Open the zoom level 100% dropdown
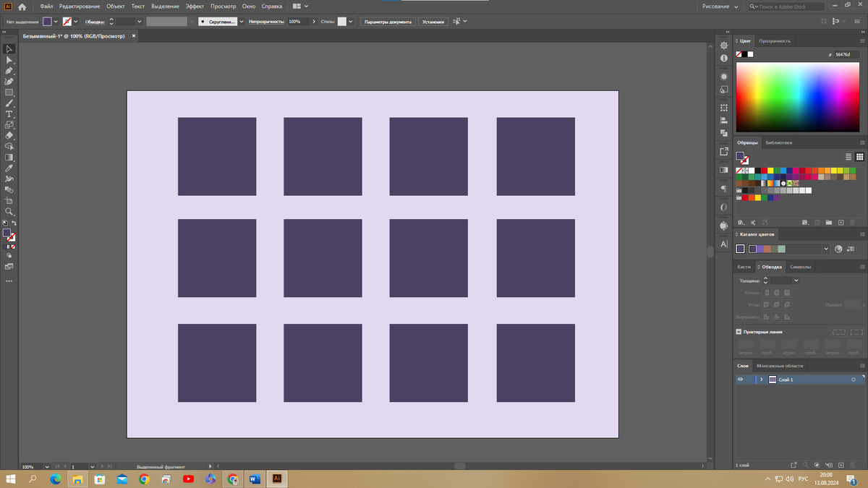This screenshot has width=868, height=488. [48, 467]
